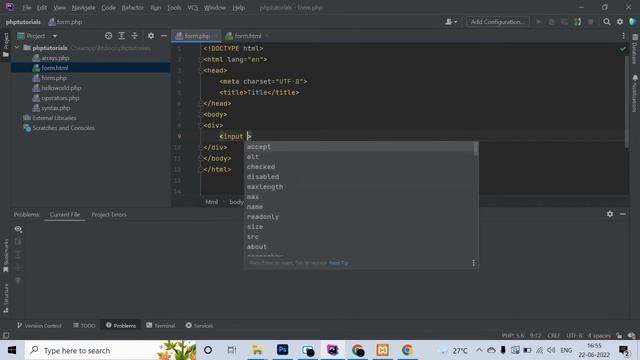
Task: Toggle the Project side stripe button
Action: 5,45
